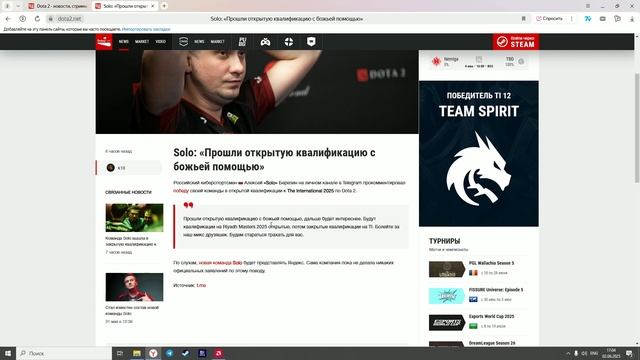Click the Dota2.net red logo

click(104, 42)
